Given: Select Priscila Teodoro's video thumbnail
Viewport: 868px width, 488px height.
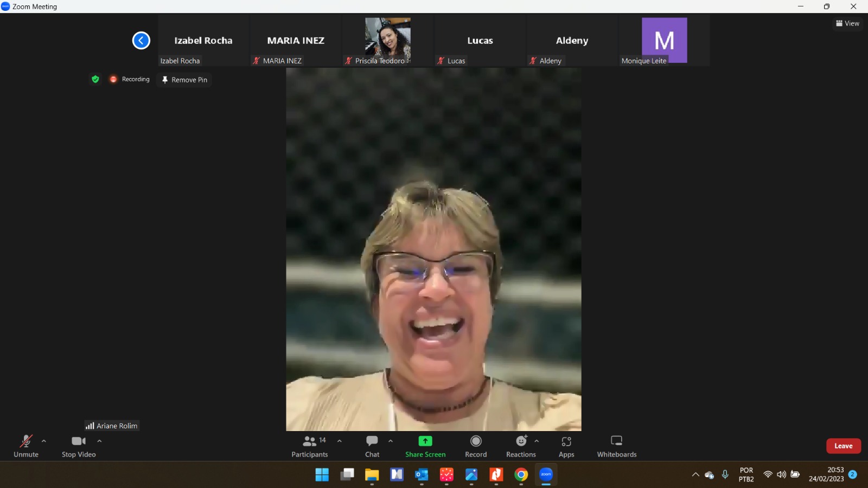Looking at the screenshot, I should [387, 40].
